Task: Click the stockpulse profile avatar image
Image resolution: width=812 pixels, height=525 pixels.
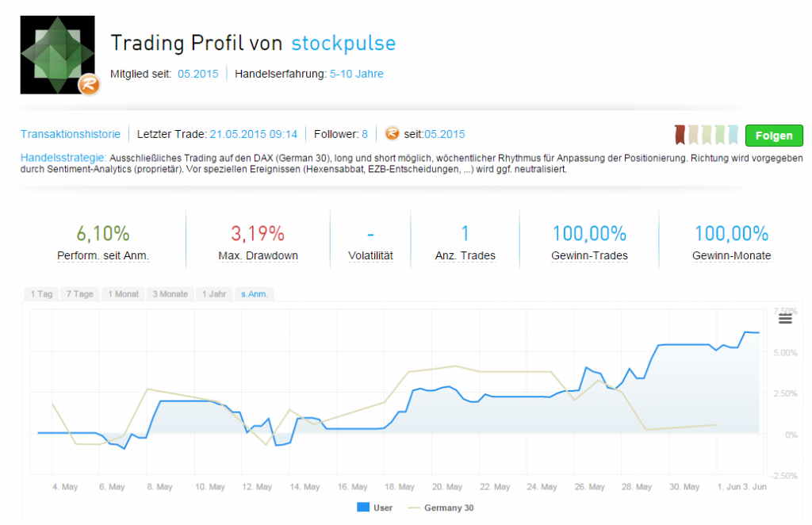Action: [56, 52]
